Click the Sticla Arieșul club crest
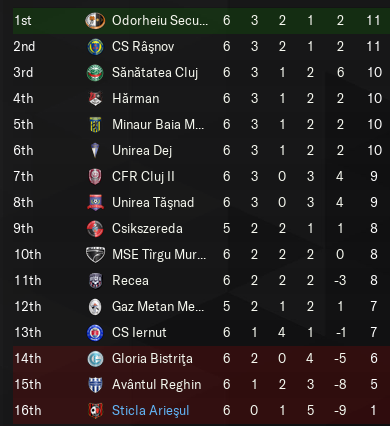The width and height of the screenshot is (390, 426). click(x=95, y=411)
